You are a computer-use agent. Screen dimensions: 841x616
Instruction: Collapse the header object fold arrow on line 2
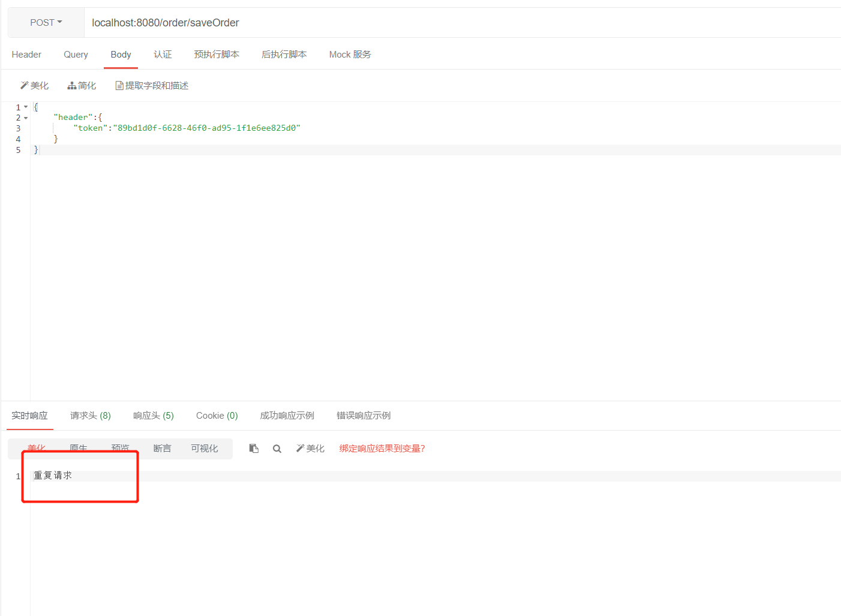point(26,118)
